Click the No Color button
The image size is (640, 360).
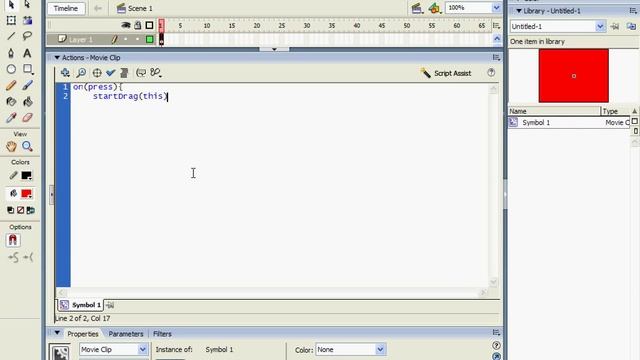coord(20,210)
